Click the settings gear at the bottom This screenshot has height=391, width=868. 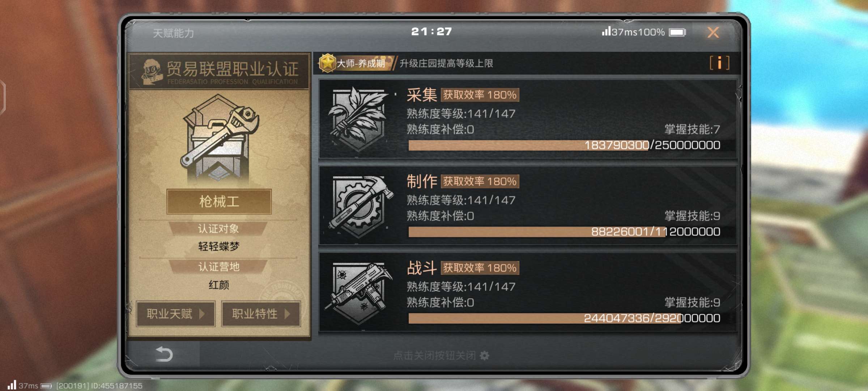[x=484, y=356]
